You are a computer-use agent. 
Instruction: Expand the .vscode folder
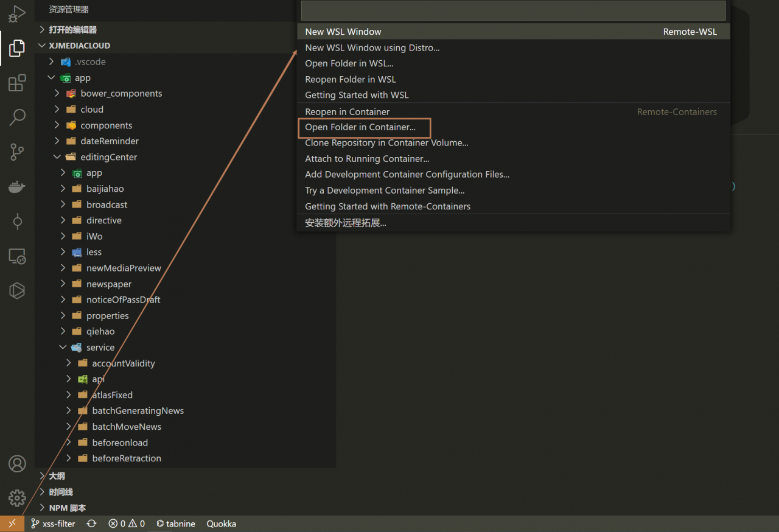185,61
